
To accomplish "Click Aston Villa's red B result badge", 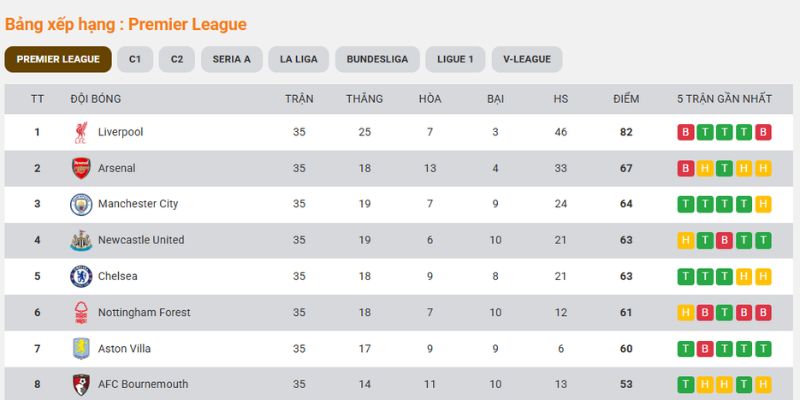I will point(705,349).
